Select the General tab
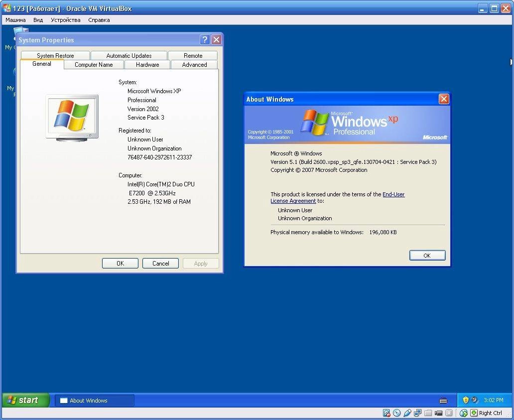514x420 pixels. pos(42,64)
